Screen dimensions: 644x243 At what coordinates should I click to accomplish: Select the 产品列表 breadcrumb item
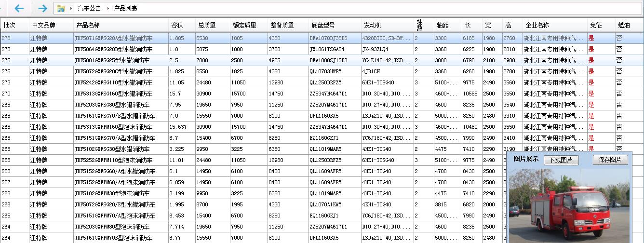pyautogui.click(x=125, y=9)
